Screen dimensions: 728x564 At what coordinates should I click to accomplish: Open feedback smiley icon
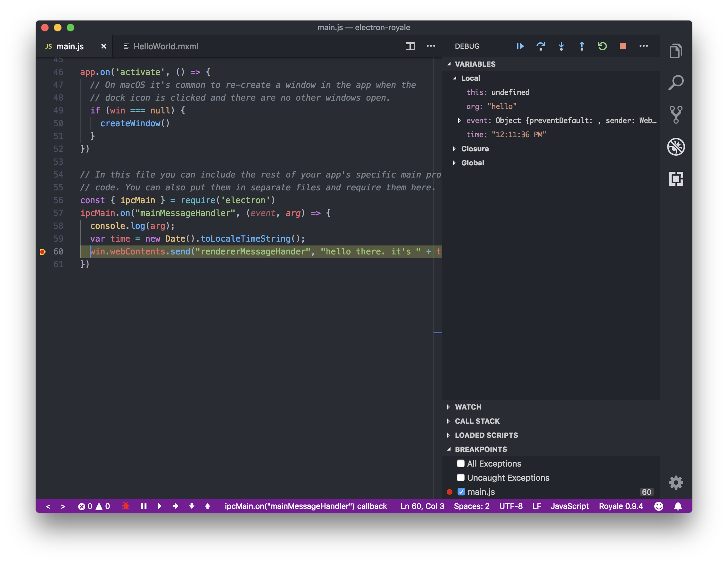pos(659,506)
